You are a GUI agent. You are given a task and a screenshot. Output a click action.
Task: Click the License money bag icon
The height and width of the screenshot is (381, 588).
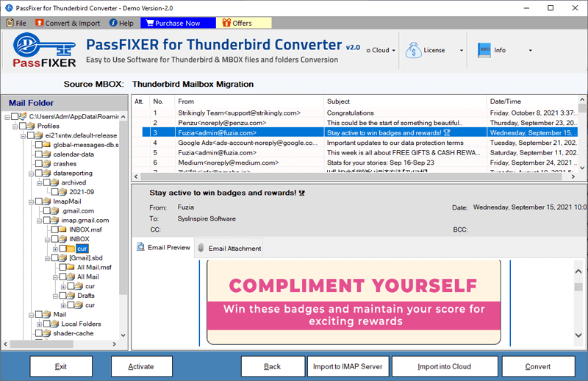pyautogui.click(x=413, y=50)
